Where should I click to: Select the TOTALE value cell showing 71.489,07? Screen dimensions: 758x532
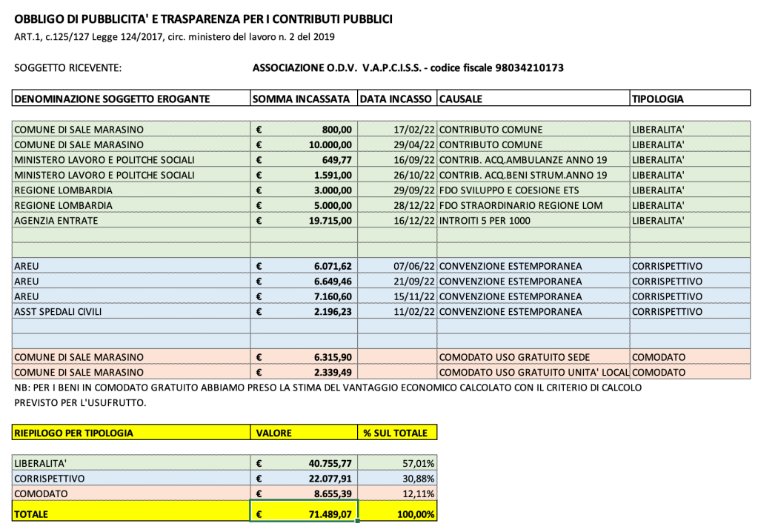coord(304,513)
